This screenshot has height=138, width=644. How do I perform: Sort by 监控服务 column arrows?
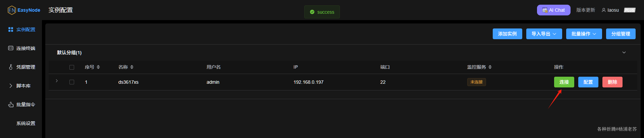(x=490, y=67)
